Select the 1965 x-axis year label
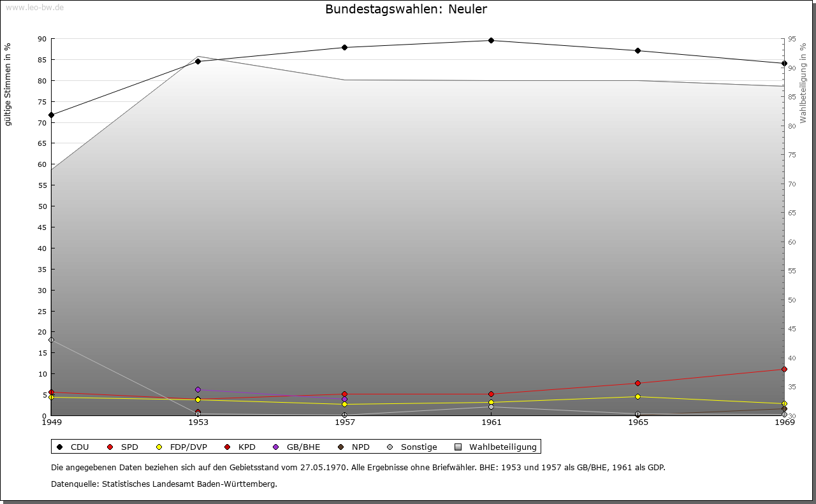 (637, 422)
